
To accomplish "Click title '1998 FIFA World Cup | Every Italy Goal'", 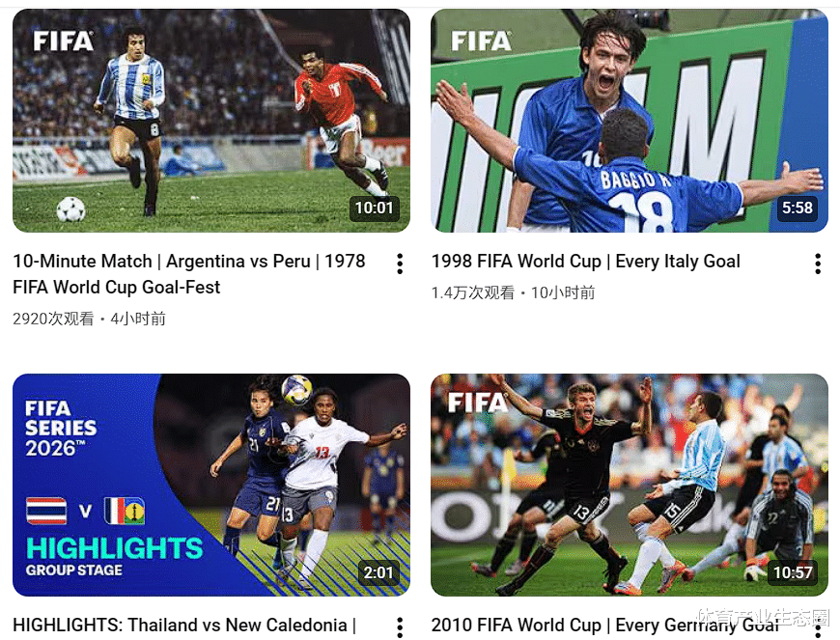I will pos(586,262).
